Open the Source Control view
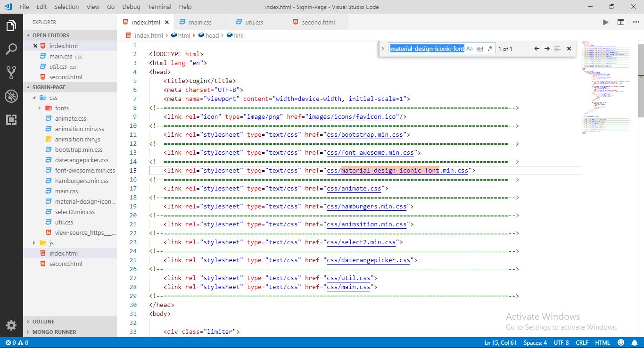The width and height of the screenshot is (644, 348). (11, 72)
